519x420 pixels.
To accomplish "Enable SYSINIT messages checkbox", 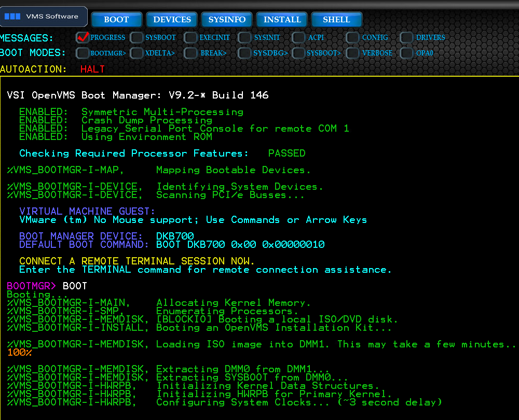I will 244,37.
